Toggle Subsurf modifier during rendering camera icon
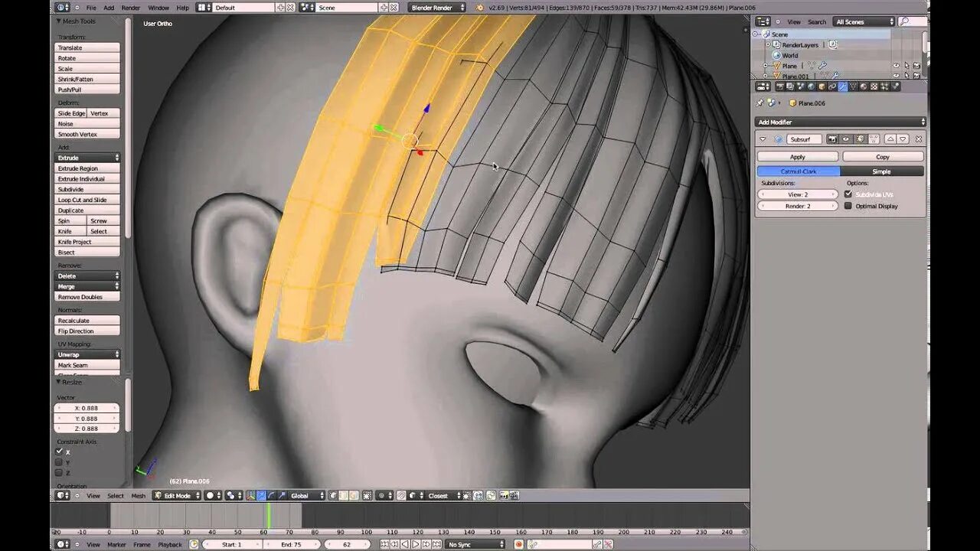Image resolution: width=980 pixels, height=551 pixels. click(832, 139)
